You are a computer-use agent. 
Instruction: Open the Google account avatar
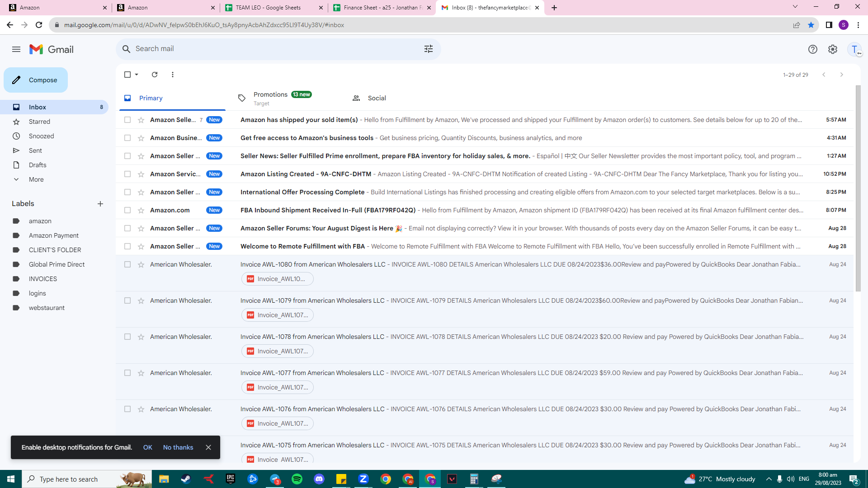point(854,49)
